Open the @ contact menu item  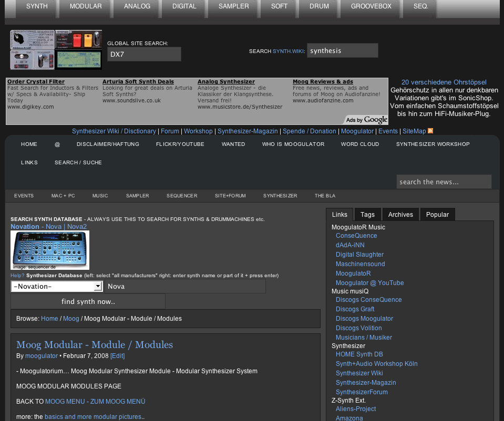(57, 144)
